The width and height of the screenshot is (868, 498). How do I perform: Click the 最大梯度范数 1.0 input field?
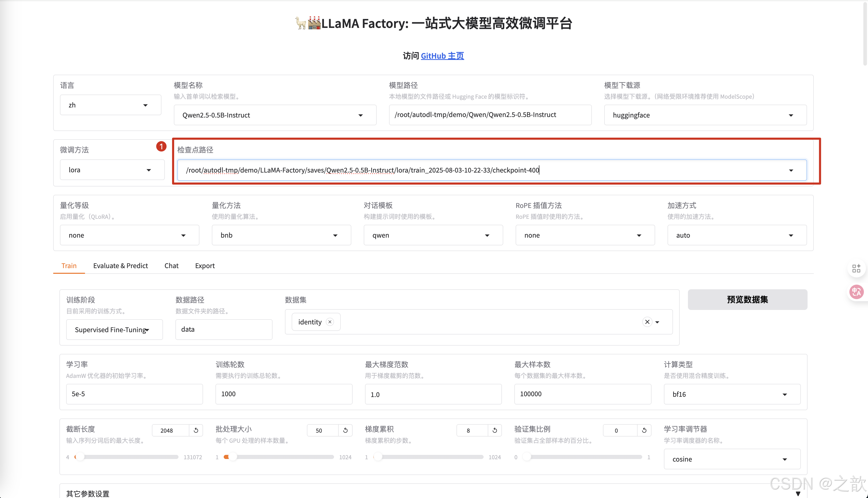point(433,394)
